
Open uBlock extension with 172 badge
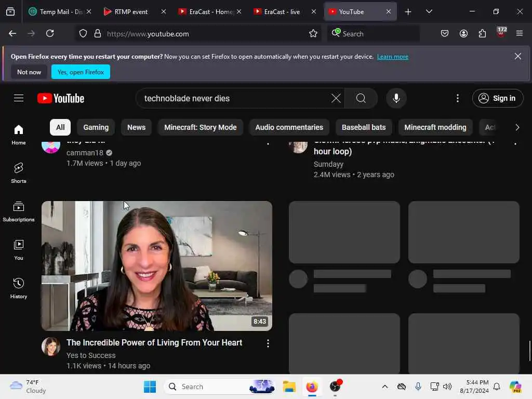(501, 33)
